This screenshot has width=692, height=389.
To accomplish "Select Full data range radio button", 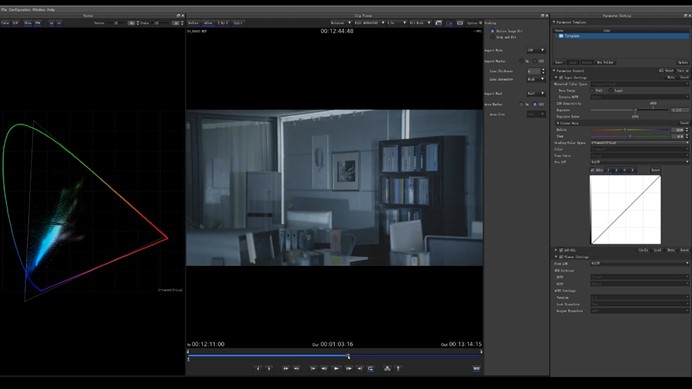I will click(592, 90).
